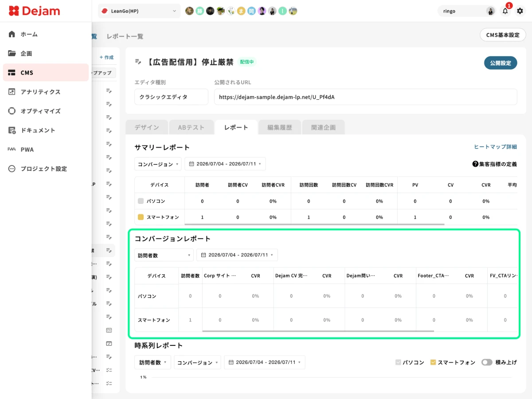Click the + 作成 button
This screenshot has height=399, width=532.
coord(106,57)
